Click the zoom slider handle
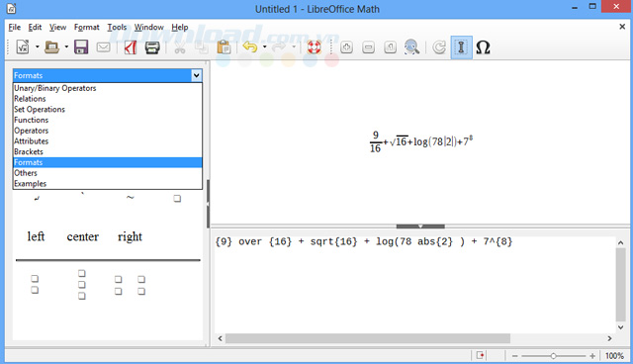This screenshot has width=633, height=364. coord(554,356)
